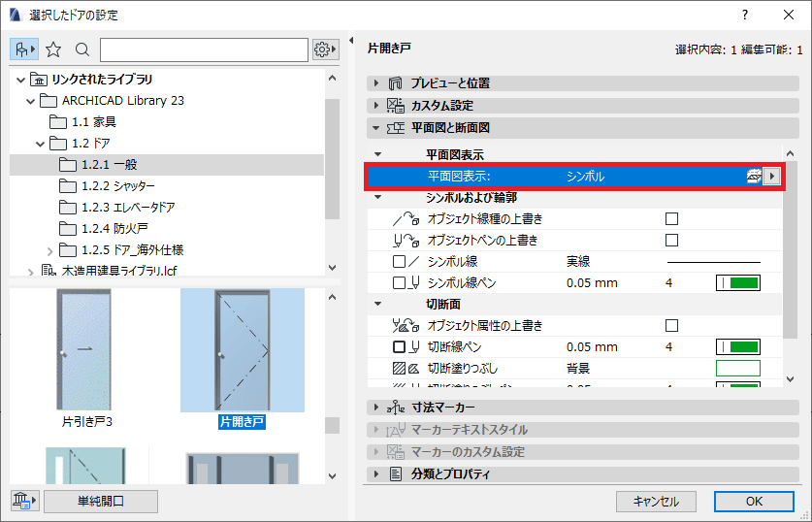Collapse the 平面図と断面図 panel
The width and height of the screenshot is (812, 522).
(x=376, y=127)
